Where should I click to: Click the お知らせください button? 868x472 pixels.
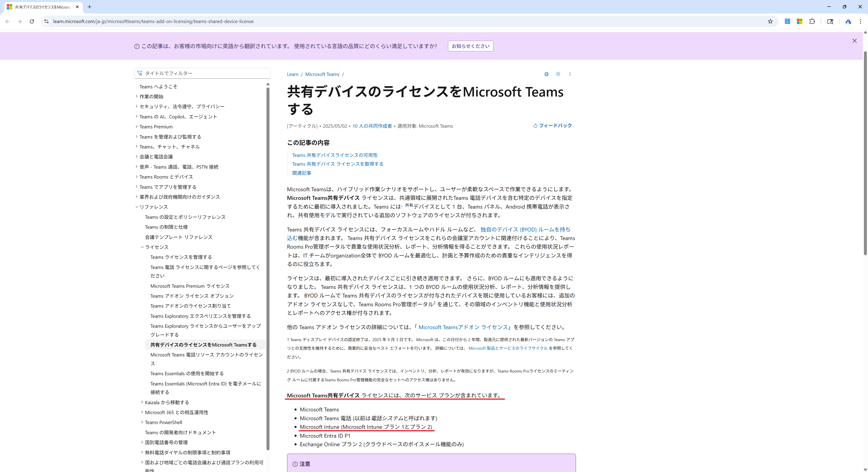470,46
